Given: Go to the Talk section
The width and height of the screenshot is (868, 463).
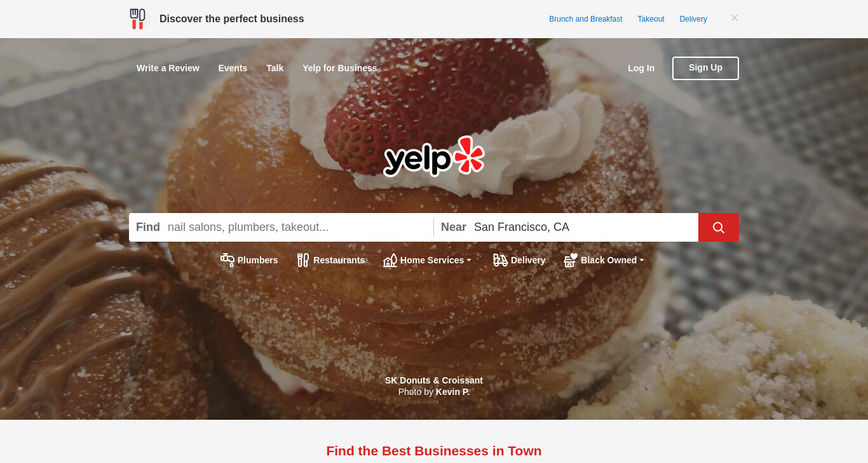Looking at the screenshot, I should pyautogui.click(x=275, y=68).
